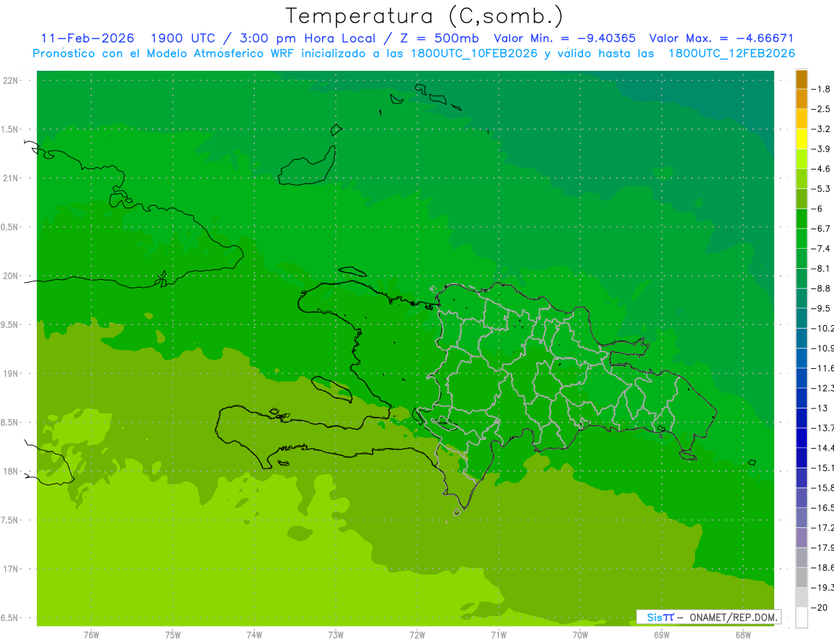Click the '-2.5' colorbar value
Screen dimensions: 834x644
(822, 109)
